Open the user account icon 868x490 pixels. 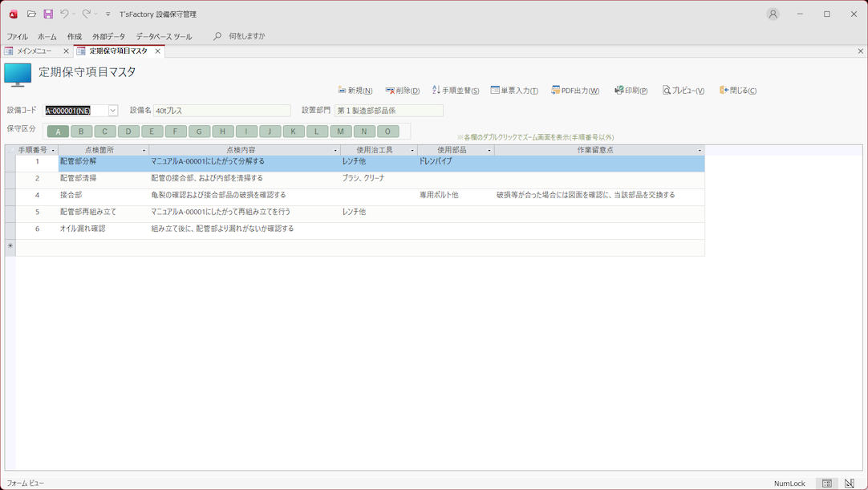coord(773,14)
